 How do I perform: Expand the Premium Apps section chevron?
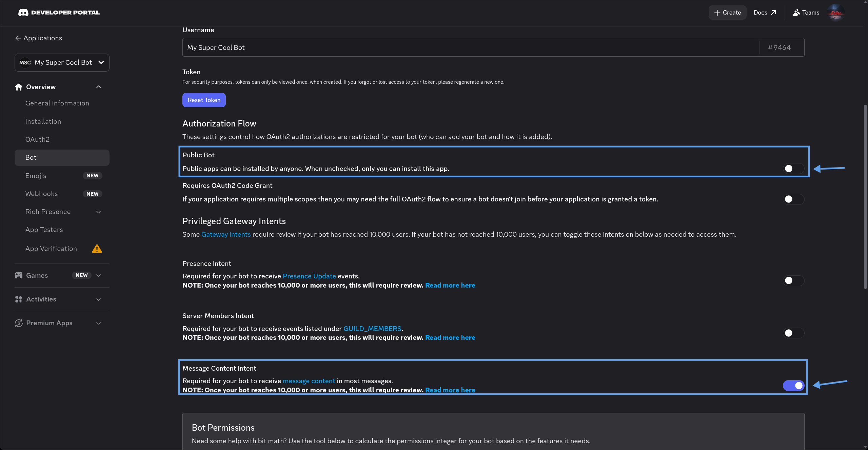coord(99,323)
